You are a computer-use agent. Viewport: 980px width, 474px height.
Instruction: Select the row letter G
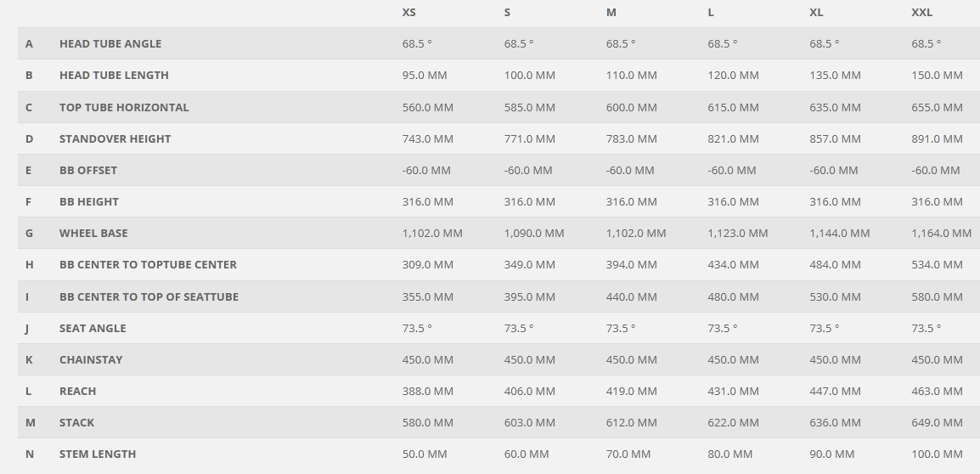pyautogui.click(x=29, y=234)
